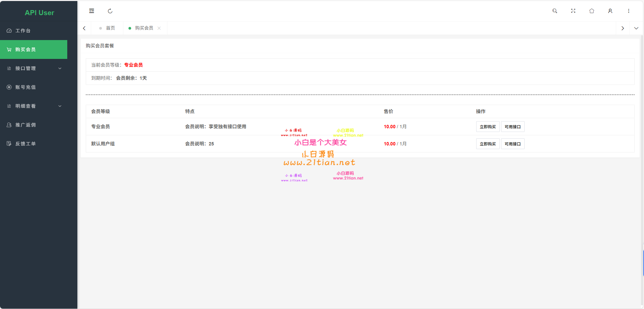The image size is (644, 309).
Task: Open the user profile icon
Action: point(610,11)
